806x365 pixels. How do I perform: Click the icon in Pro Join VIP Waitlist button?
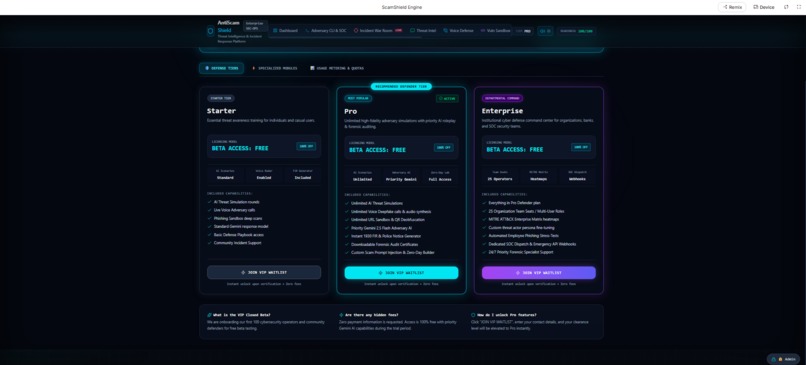click(380, 273)
